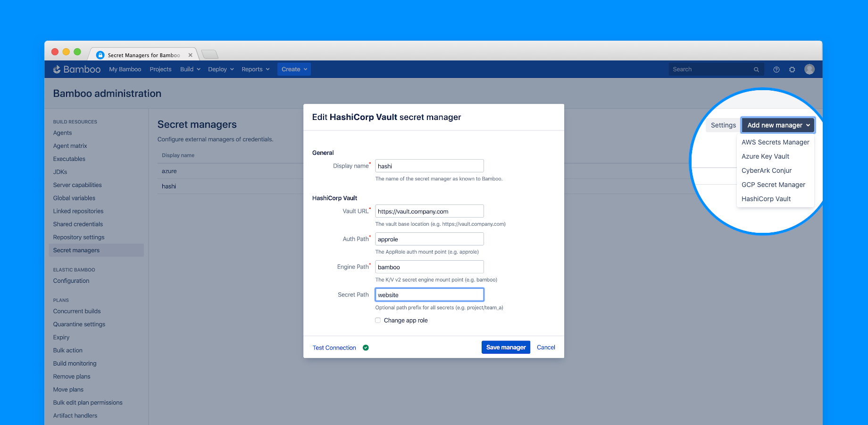868x425 pixels.
Task: Open Server capabilities in sidebar
Action: (x=77, y=185)
